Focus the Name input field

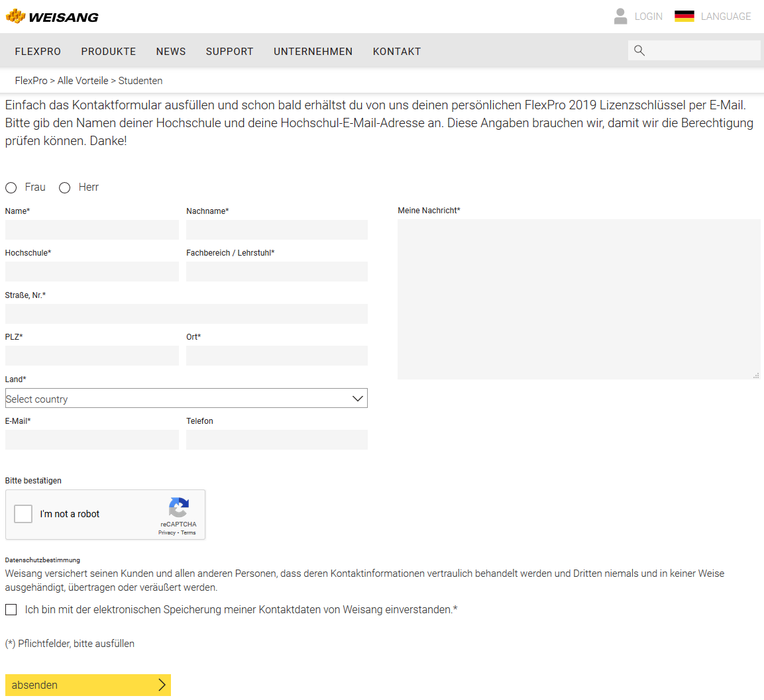coord(91,229)
